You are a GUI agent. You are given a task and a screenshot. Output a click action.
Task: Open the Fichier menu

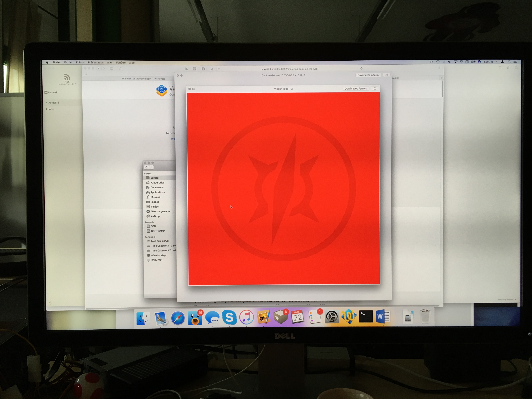tap(68, 63)
